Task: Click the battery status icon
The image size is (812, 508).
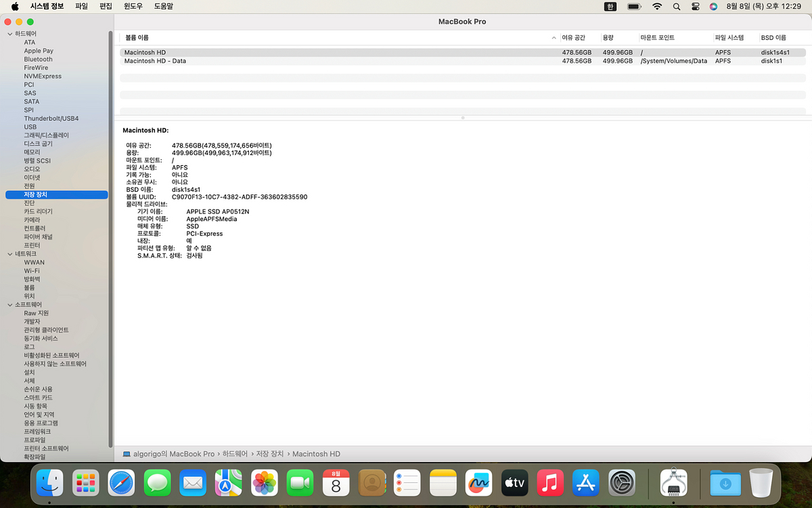Action: click(x=634, y=6)
